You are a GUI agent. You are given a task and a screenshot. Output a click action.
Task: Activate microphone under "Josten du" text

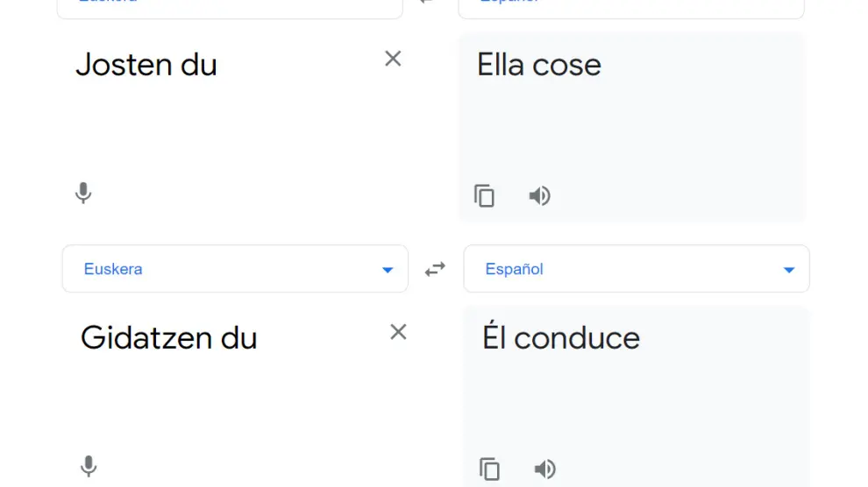(x=83, y=193)
